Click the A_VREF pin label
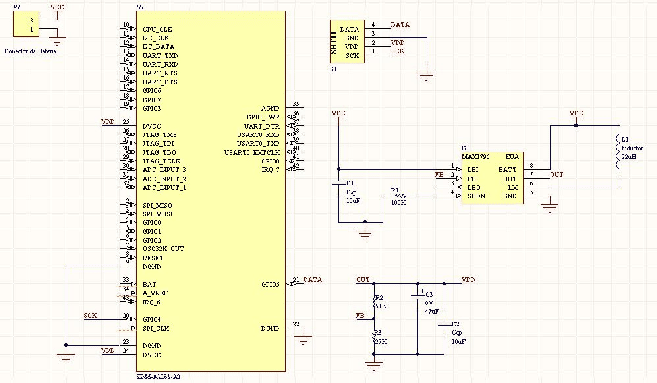The image size is (657, 383). pos(155,293)
